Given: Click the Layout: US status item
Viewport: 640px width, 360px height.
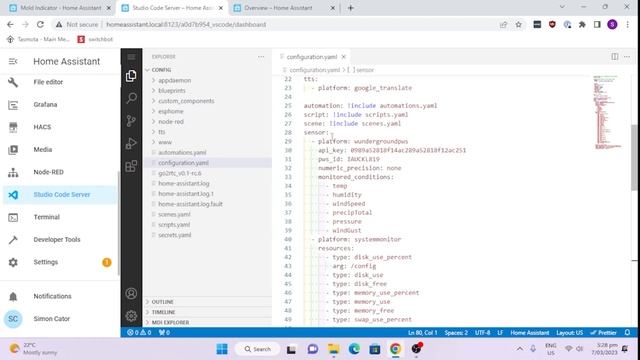Looking at the screenshot, I should (x=569, y=333).
